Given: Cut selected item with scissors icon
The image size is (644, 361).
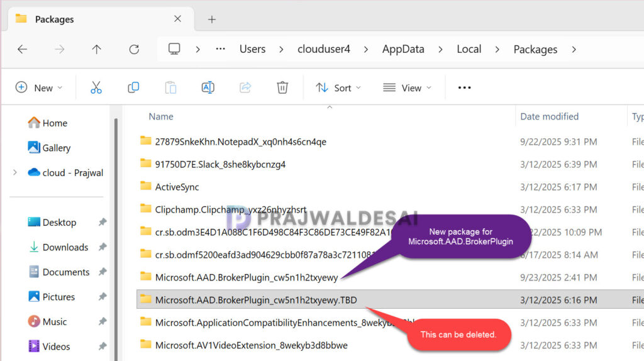Looking at the screenshot, I should [96, 87].
